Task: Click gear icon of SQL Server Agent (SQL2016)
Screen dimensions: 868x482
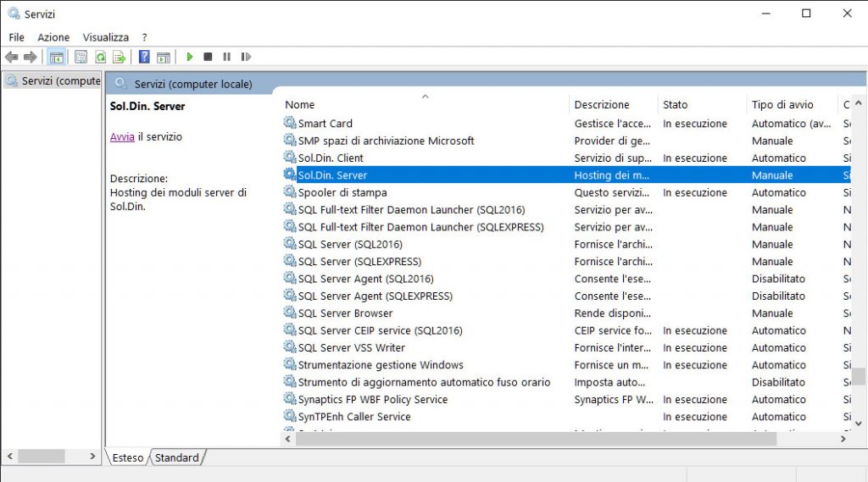Action: [290, 278]
